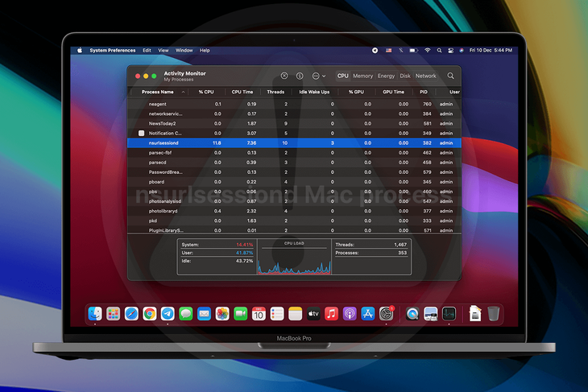Sort by the Idle Wake Ups column
Screen dimensions: 588x392
(x=313, y=92)
